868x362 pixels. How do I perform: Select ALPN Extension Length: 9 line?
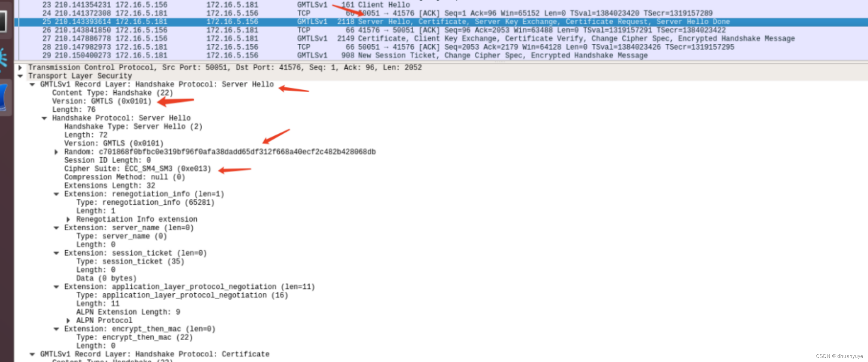click(x=128, y=312)
